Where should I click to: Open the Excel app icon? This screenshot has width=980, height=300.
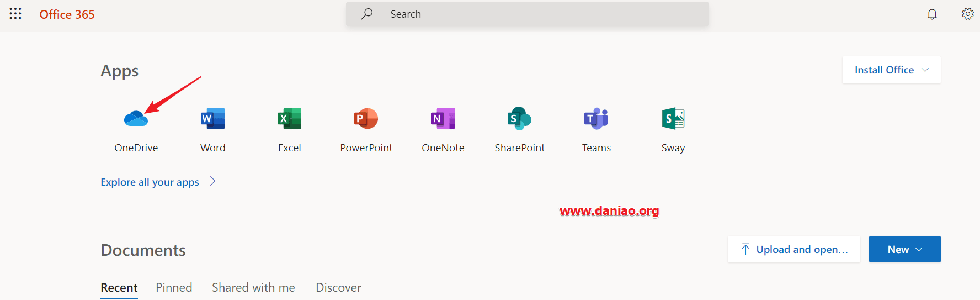pyautogui.click(x=289, y=118)
